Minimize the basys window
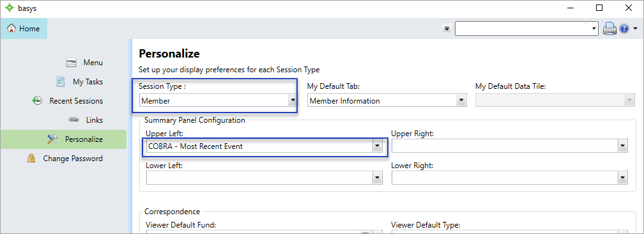 (571, 8)
